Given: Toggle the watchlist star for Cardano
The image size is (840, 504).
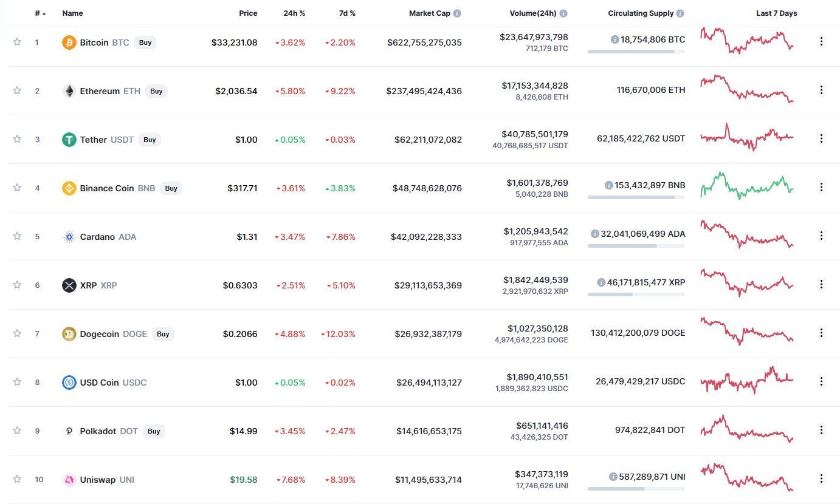Looking at the screenshot, I should (x=17, y=236).
